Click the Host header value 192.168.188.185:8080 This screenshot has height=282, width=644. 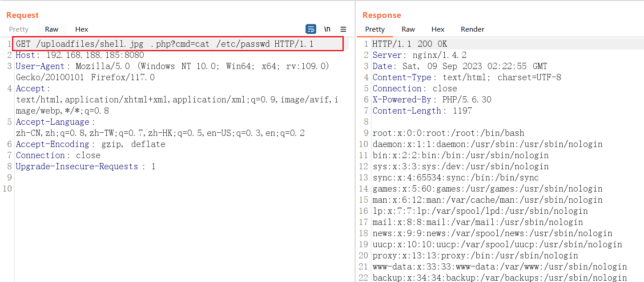pyautogui.click(x=95, y=55)
